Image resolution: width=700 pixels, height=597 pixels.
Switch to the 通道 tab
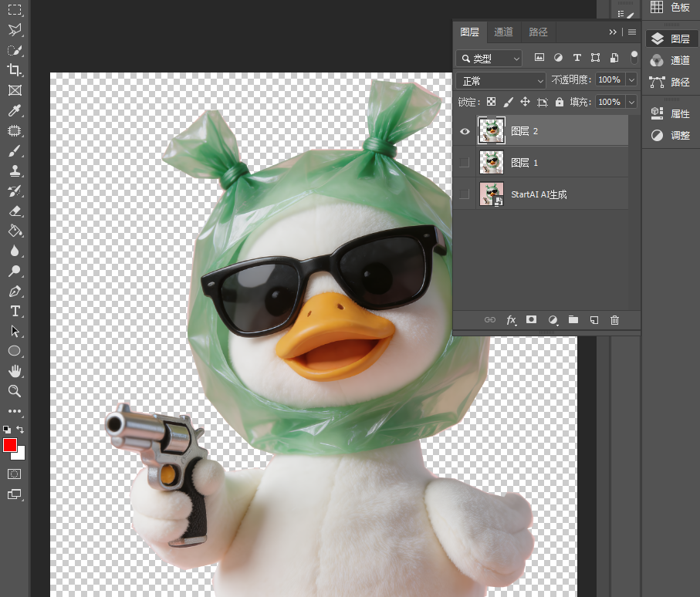tap(503, 32)
